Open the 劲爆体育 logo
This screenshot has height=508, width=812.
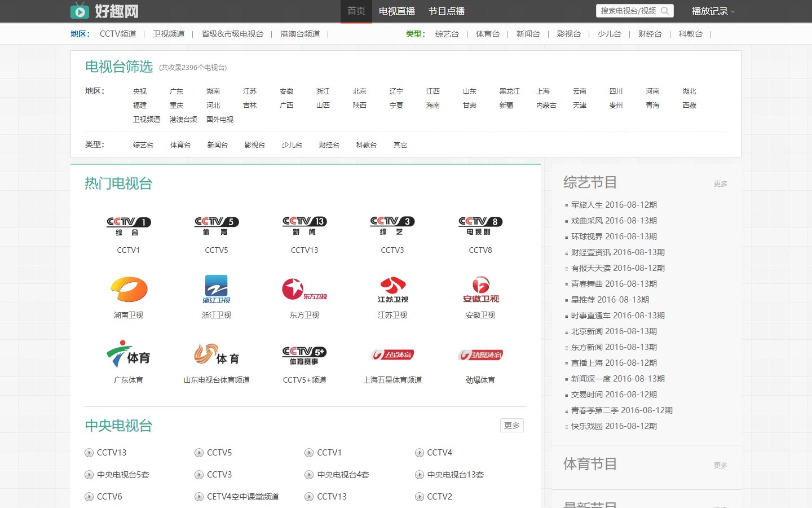(x=480, y=354)
